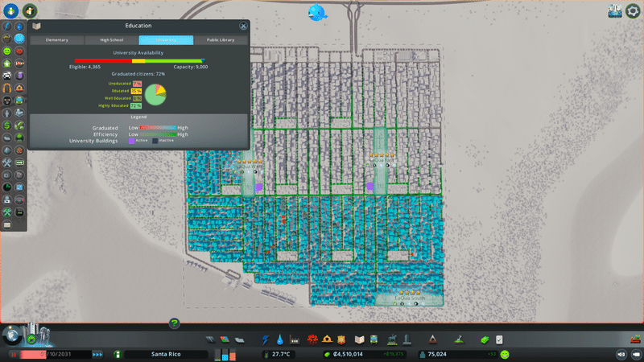Open the Traffic info view car icon

[7, 76]
